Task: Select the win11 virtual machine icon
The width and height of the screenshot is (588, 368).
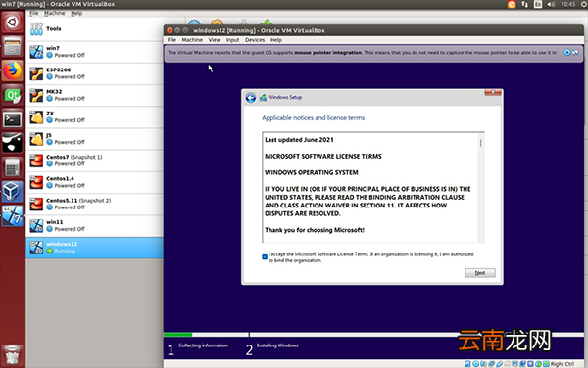Action: point(36,226)
